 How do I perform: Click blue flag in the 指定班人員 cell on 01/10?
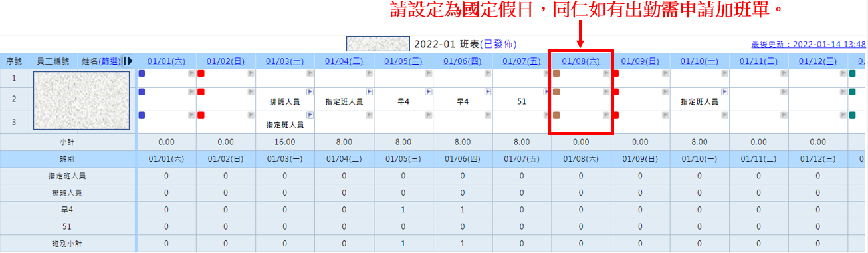click(x=724, y=91)
